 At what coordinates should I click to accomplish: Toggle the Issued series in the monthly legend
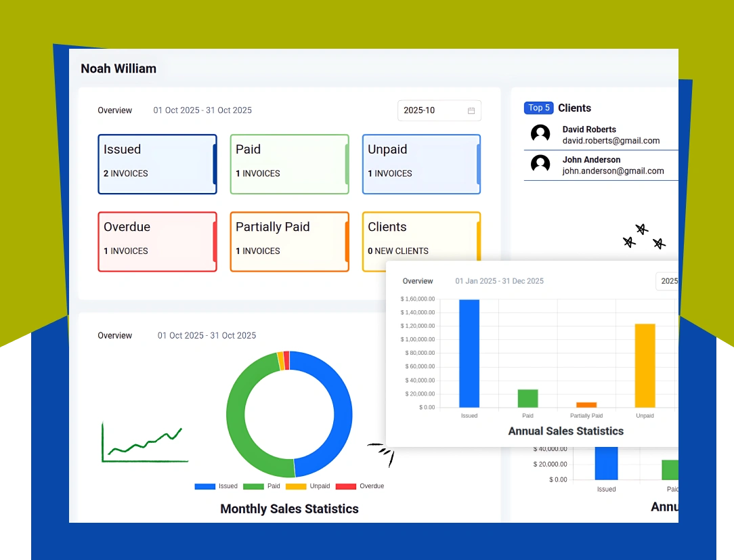click(218, 486)
